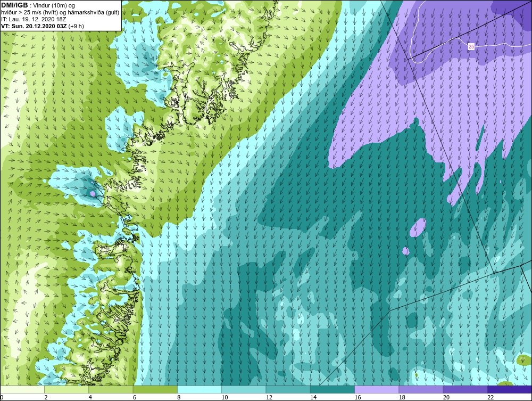The width and height of the screenshot is (532, 401).
Task: Select the 18–20 m/s purple swatch
Action: (x=421, y=389)
